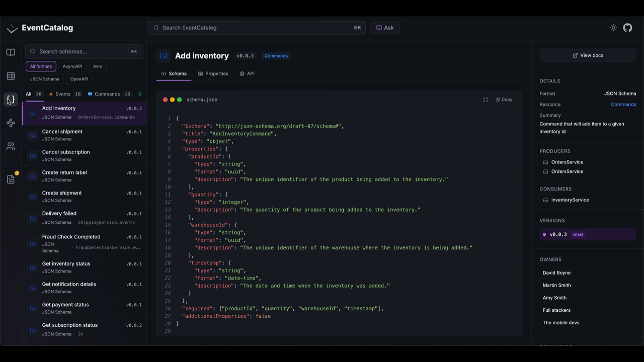The image size is (644, 362).
Task: Select Fraud Check Completed schema
Action: (85, 243)
